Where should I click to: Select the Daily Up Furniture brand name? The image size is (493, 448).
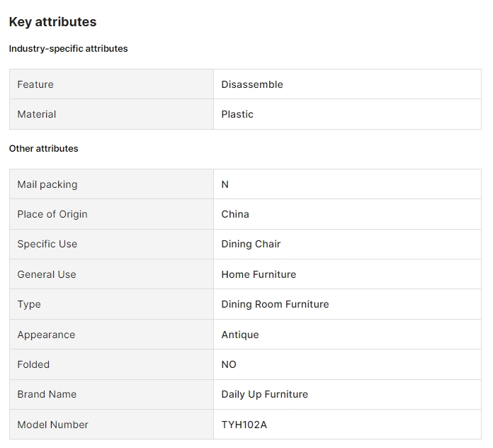click(x=264, y=394)
